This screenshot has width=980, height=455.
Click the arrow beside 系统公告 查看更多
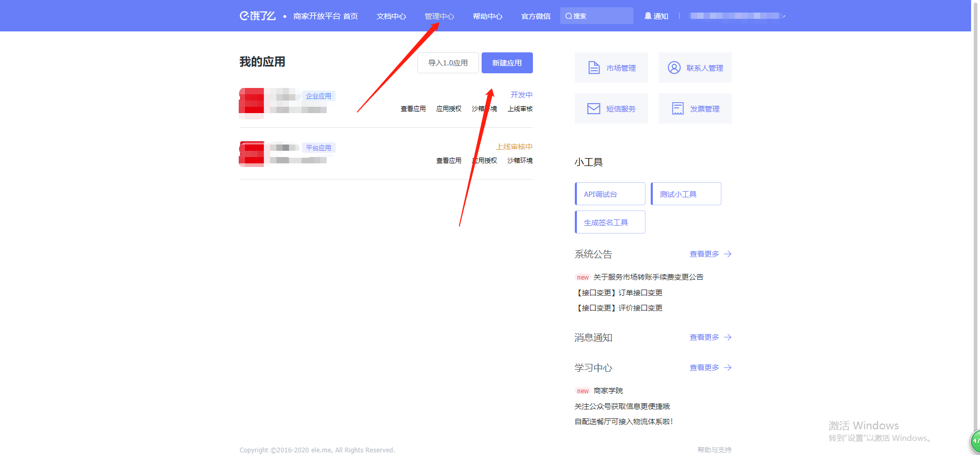point(728,254)
